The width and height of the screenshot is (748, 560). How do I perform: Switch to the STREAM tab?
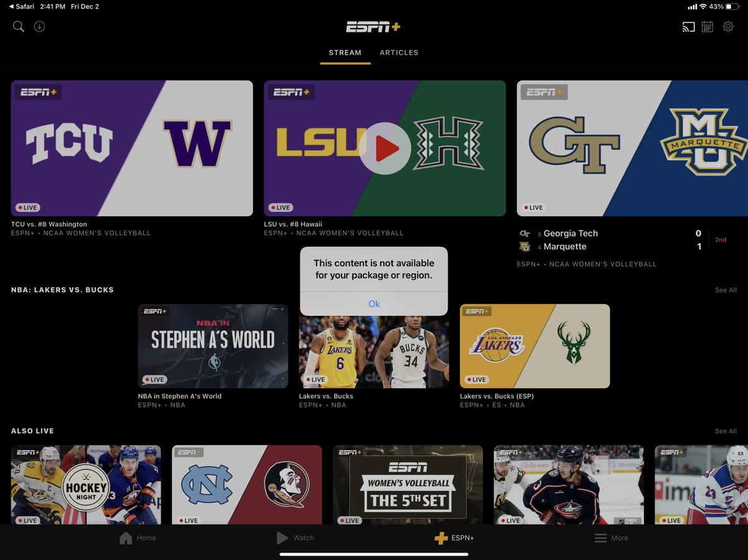[345, 53]
